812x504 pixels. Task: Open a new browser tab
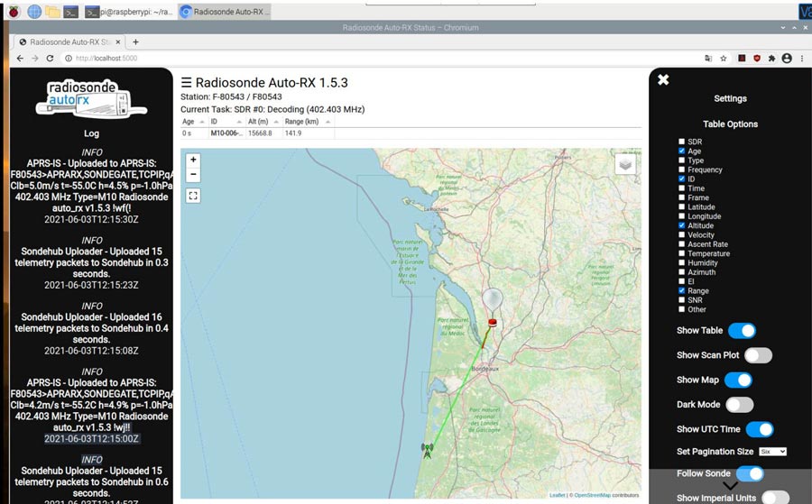[x=135, y=41]
